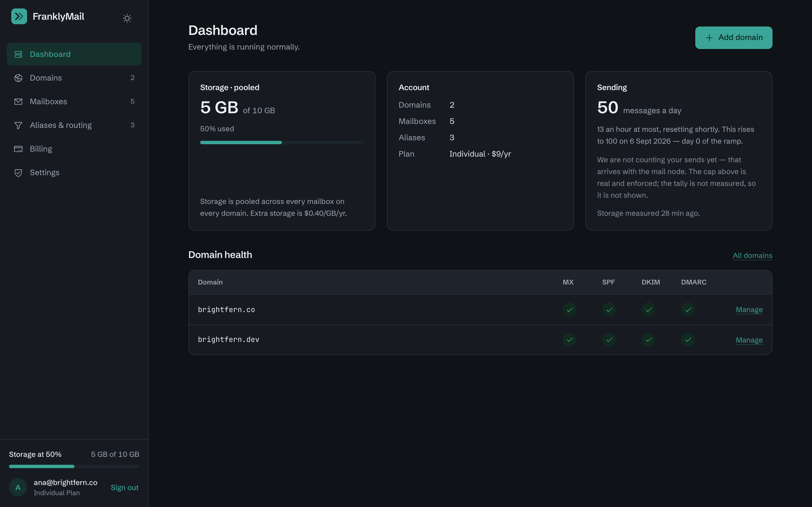Click the Settings shield icon

click(x=18, y=173)
